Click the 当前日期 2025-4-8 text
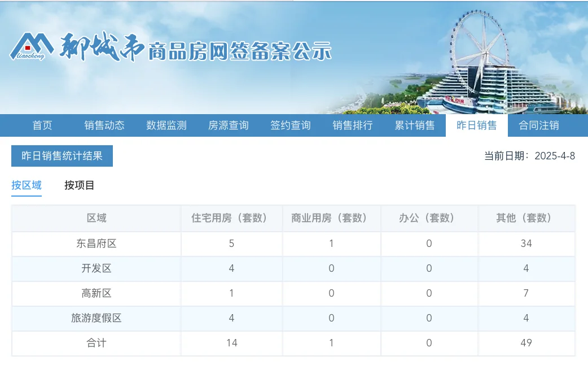This screenshot has height=365, width=588. [529, 156]
